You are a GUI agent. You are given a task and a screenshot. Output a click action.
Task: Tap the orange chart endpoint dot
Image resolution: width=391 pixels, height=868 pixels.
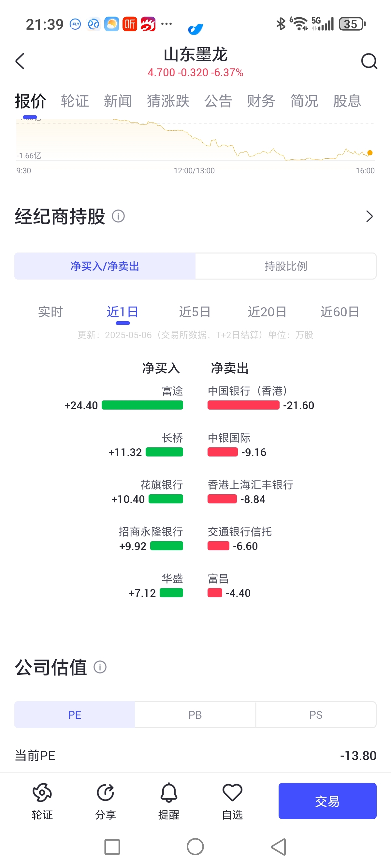[x=370, y=152]
